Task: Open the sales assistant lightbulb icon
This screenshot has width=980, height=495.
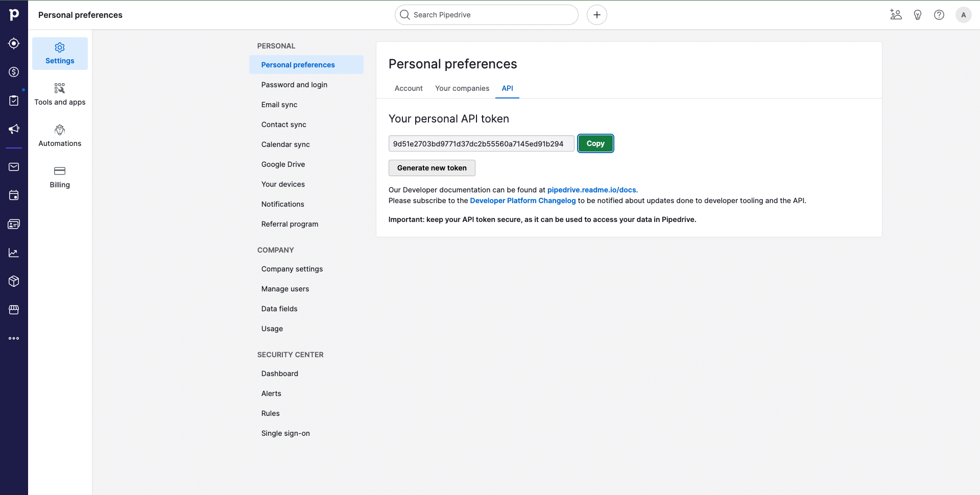Action: (x=917, y=15)
